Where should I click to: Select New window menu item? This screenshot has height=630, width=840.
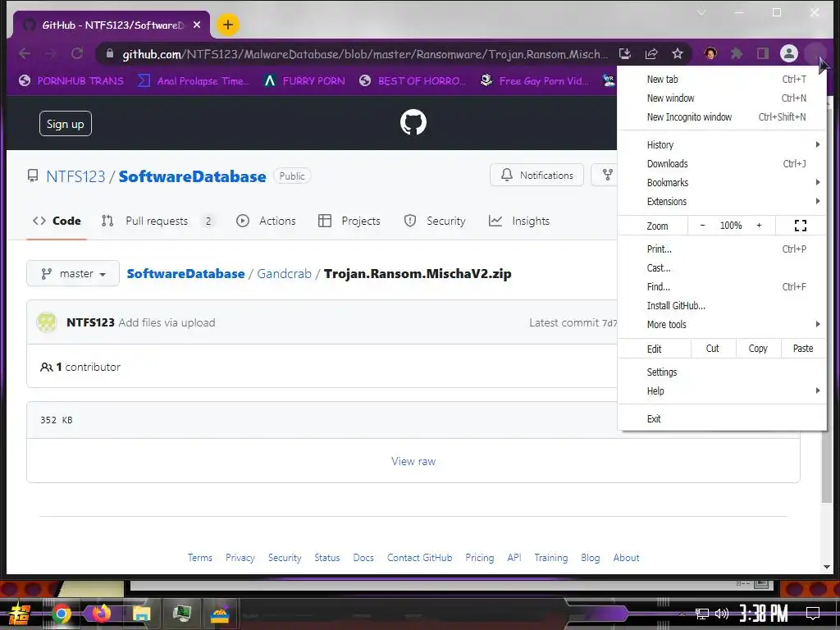722,98
